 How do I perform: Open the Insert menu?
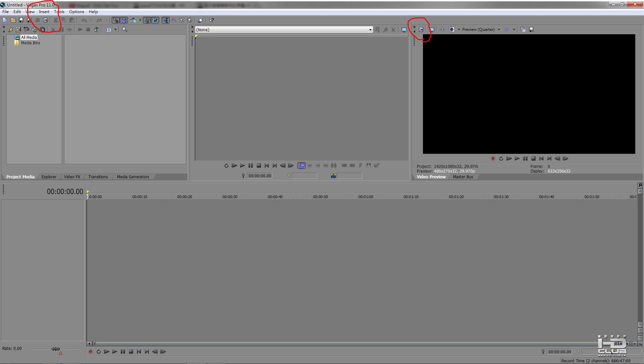pos(44,11)
